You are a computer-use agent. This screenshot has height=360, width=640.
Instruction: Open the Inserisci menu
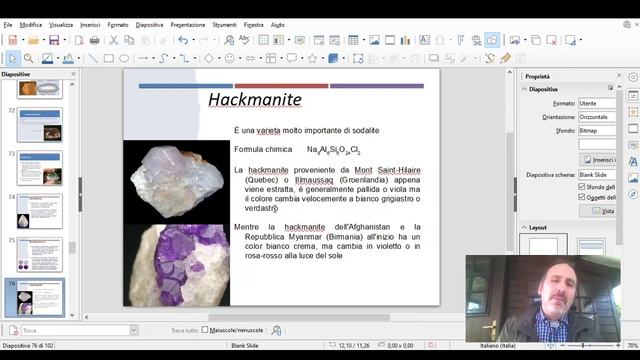90,25
